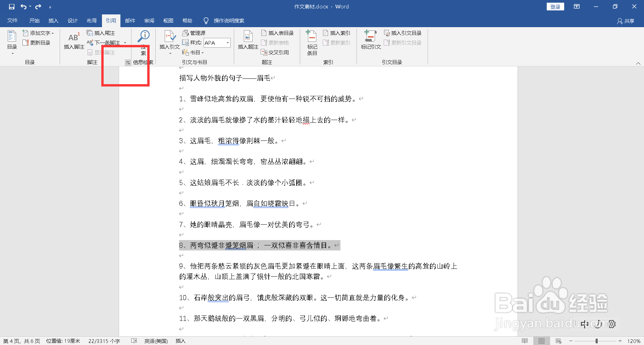Open the 帮助 tab
644x345 pixels.
187,20
